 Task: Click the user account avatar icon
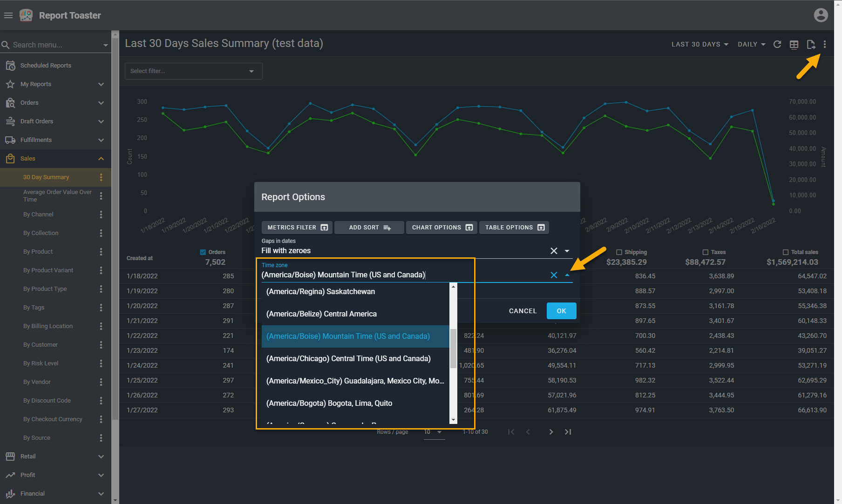click(x=821, y=15)
